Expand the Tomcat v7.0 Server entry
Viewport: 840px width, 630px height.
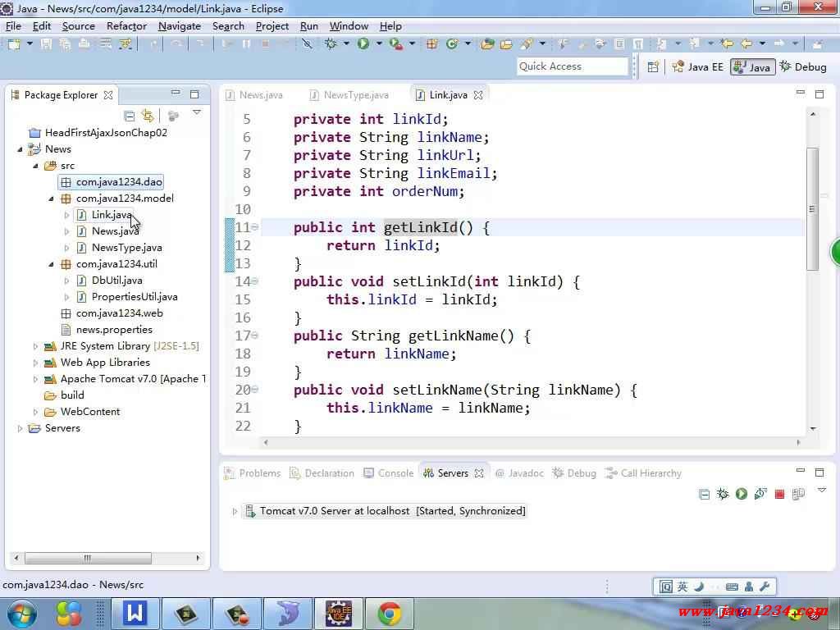[x=235, y=512]
